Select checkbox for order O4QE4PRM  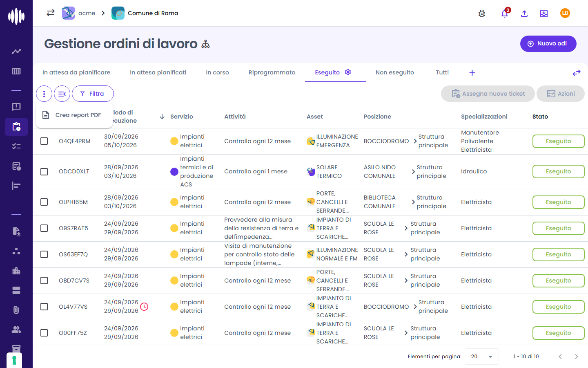[x=44, y=141]
